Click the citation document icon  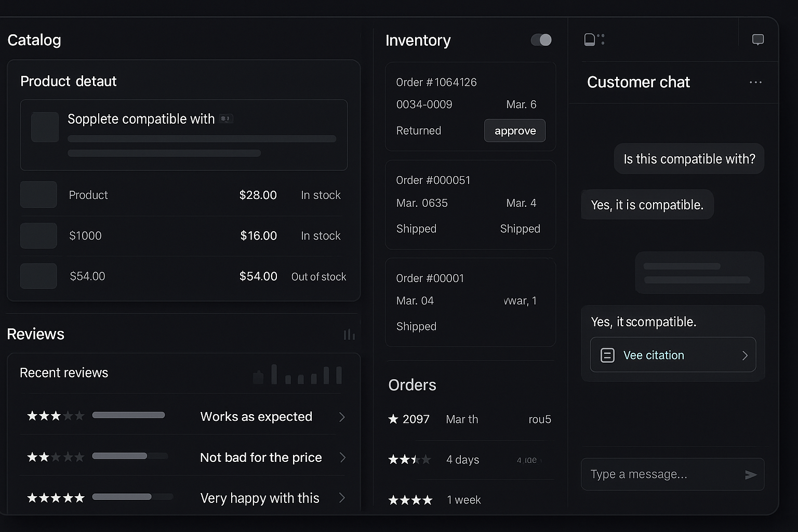[x=607, y=355]
